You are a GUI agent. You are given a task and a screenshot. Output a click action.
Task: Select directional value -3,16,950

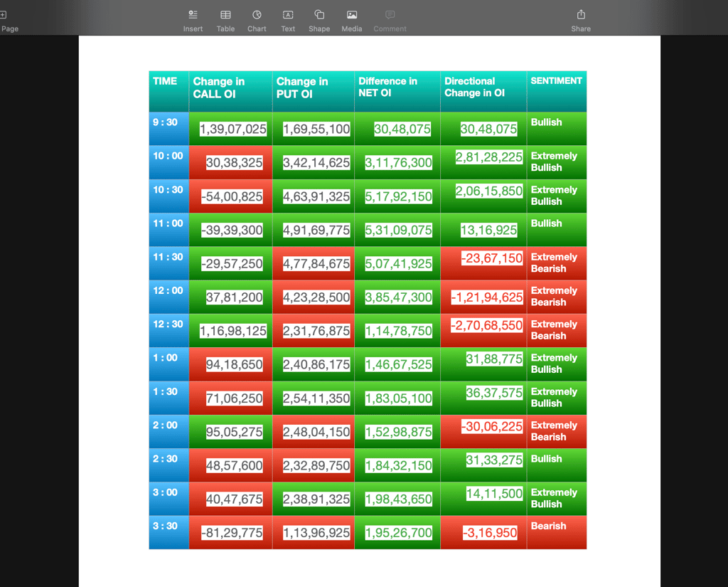click(x=490, y=532)
